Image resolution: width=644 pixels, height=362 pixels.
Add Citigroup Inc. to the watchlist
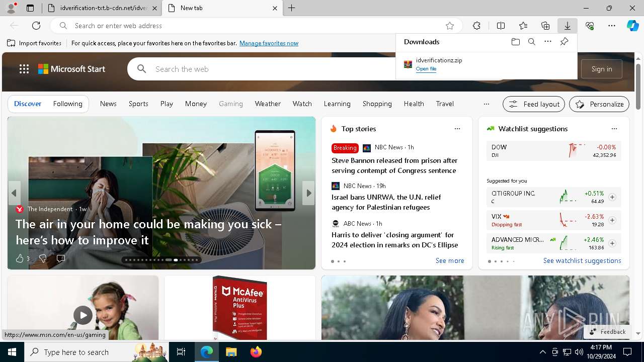pyautogui.click(x=612, y=197)
